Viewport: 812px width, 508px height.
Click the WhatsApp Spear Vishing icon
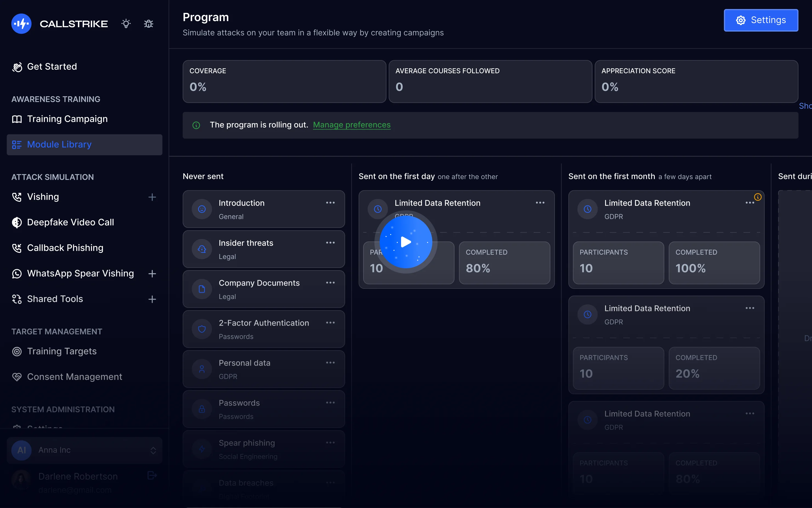17,273
